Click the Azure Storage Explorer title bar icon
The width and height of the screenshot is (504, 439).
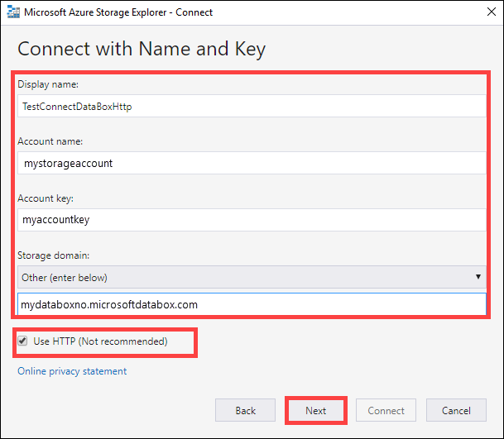point(13,12)
